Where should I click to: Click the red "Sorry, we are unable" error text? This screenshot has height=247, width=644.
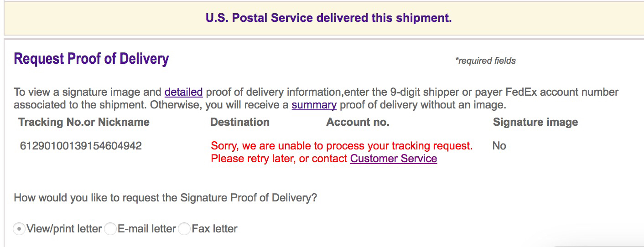(341, 146)
